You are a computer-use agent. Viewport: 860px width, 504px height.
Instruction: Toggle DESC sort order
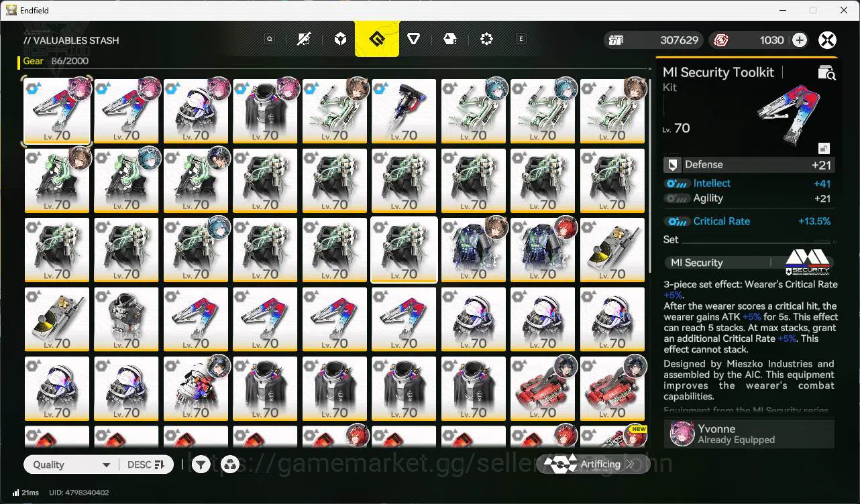[x=146, y=464]
